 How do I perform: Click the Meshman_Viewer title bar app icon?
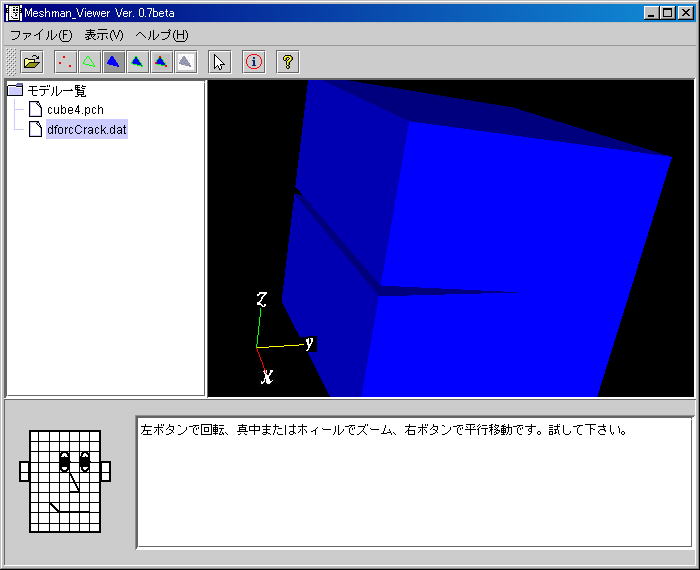pos(13,12)
